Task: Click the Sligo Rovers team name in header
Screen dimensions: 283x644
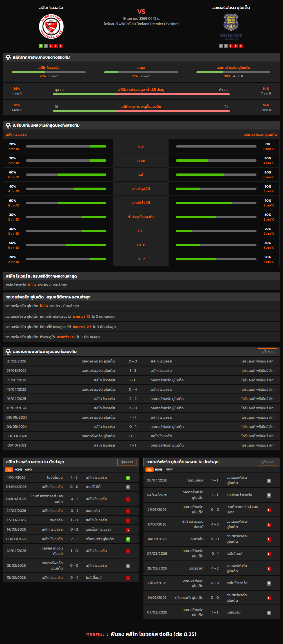Action: pyautogui.click(x=51, y=8)
